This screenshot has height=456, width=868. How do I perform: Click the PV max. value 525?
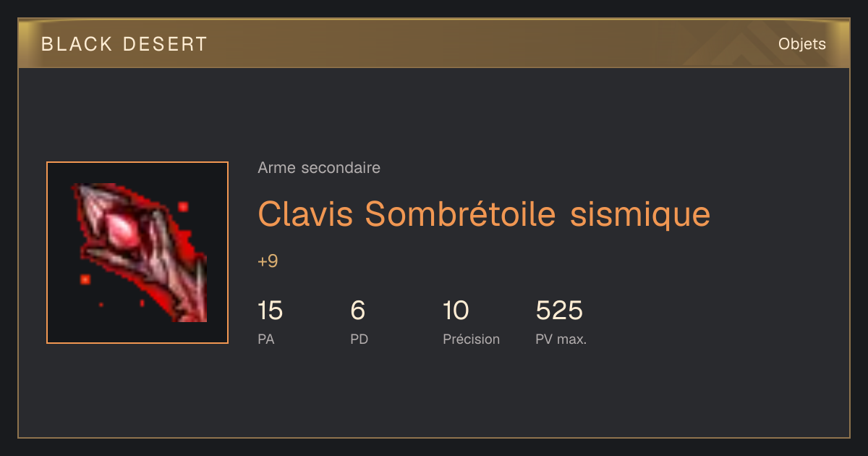[559, 311]
